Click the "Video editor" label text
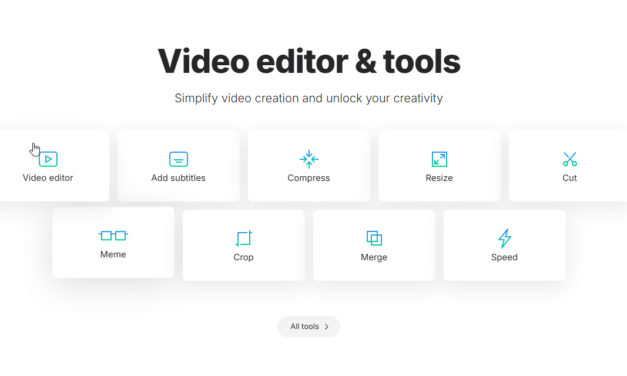 tap(48, 178)
